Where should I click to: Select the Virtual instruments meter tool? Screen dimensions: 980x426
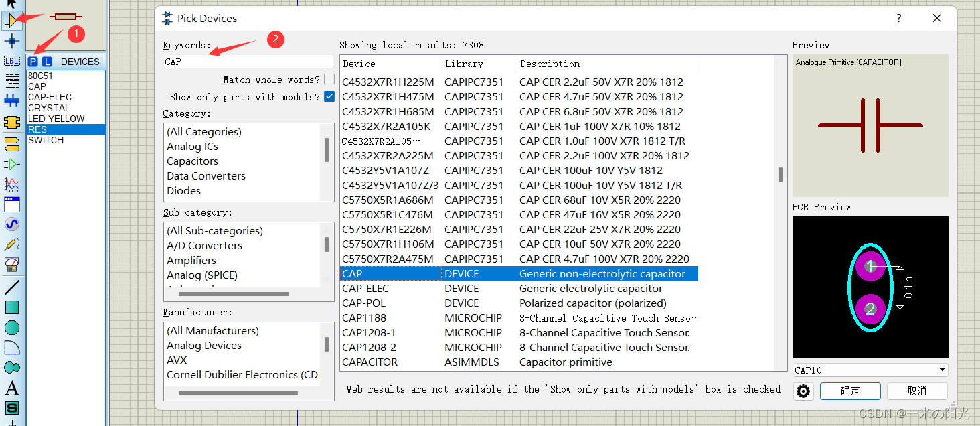coord(12,265)
